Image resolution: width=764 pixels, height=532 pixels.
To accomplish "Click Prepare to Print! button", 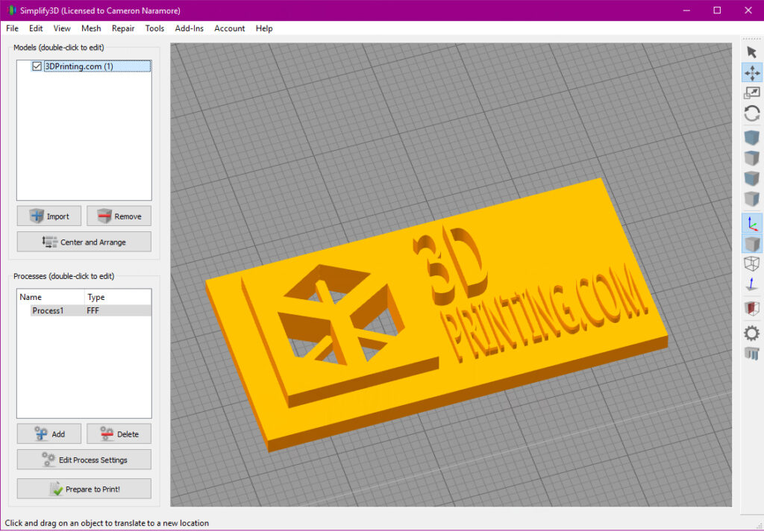I will 84,489.
